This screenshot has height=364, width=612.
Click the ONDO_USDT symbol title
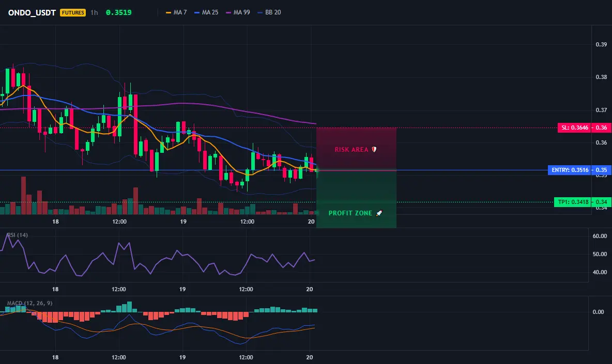click(32, 12)
